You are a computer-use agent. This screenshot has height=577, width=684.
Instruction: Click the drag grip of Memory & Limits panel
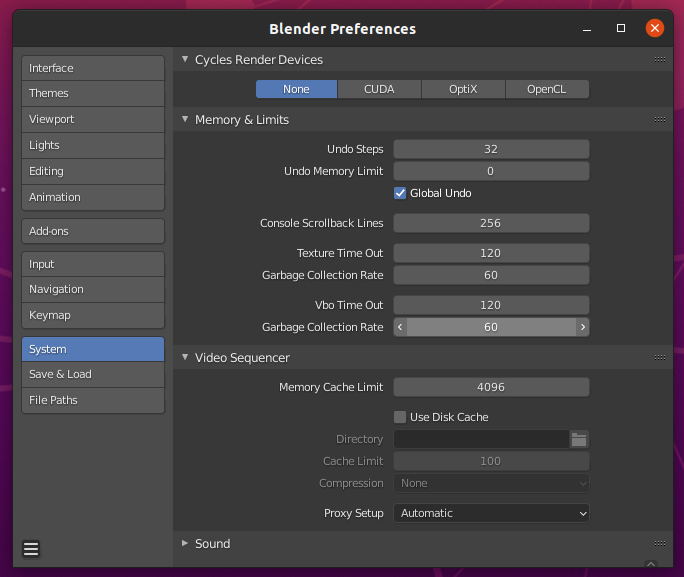point(660,119)
